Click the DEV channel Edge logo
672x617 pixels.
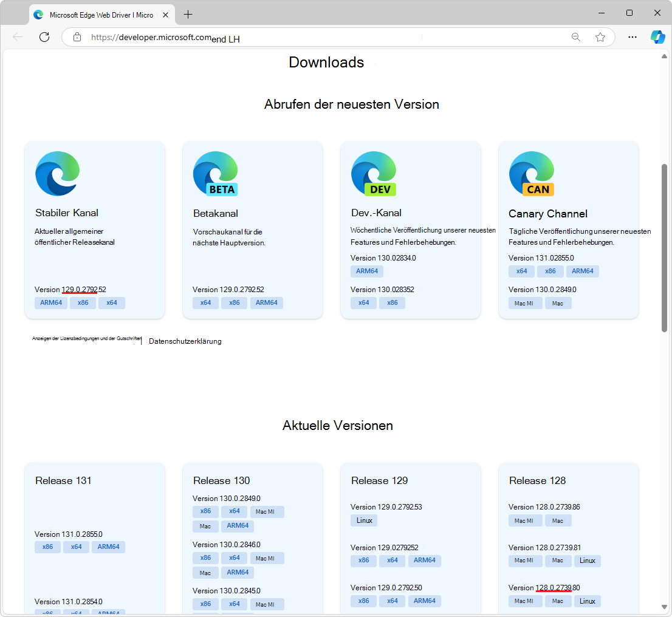(x=374, y=174)
